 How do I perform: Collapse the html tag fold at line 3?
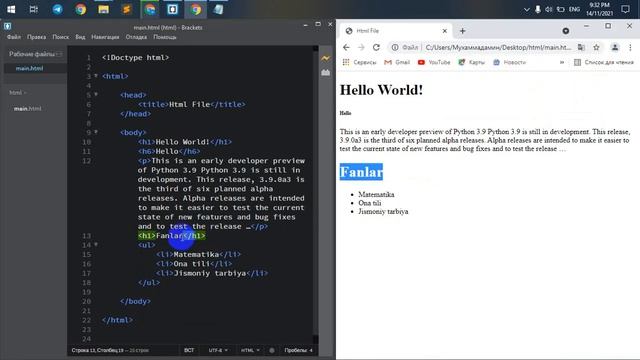pos(96,76)
